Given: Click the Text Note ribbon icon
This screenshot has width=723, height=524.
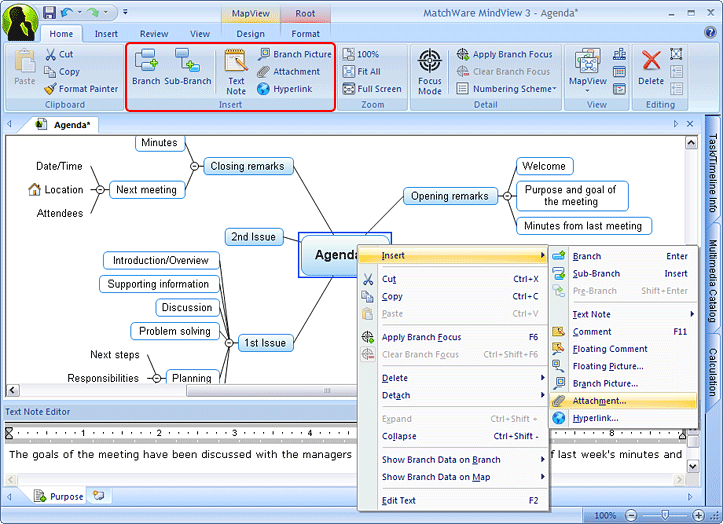Looking at the screenshot, I should 236,72.
